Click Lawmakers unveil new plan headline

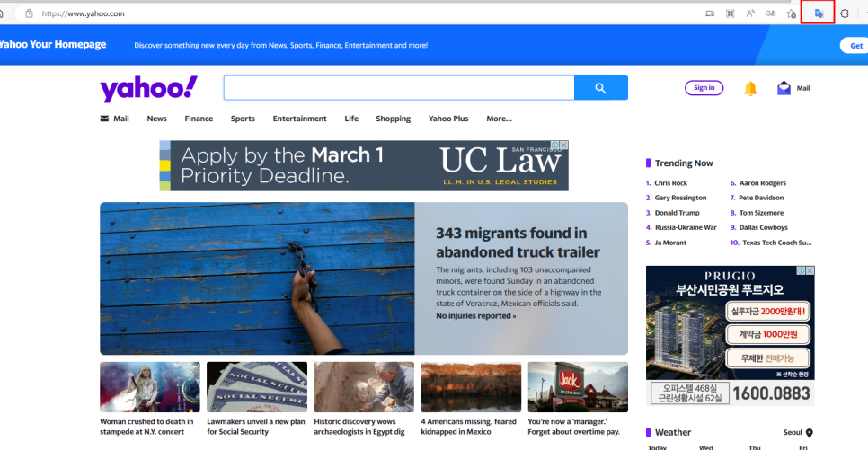[x=256, y=427]
